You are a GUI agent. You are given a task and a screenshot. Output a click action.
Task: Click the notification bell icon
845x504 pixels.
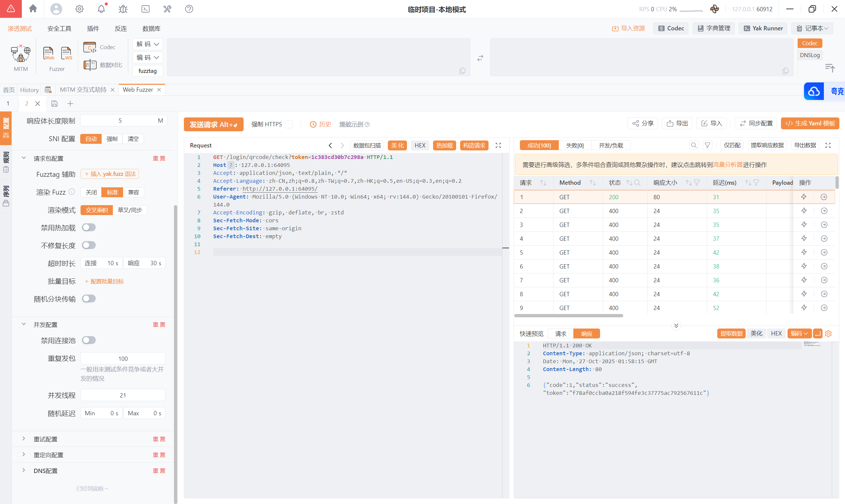(x=101, y=9)
